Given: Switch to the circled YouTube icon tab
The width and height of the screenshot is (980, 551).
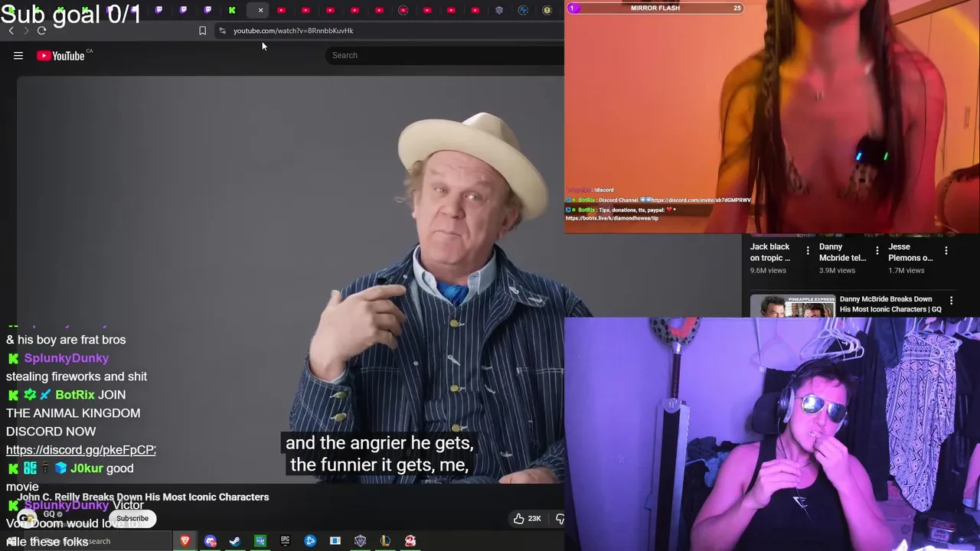Looking at the screenshot, I should point(403,10).
